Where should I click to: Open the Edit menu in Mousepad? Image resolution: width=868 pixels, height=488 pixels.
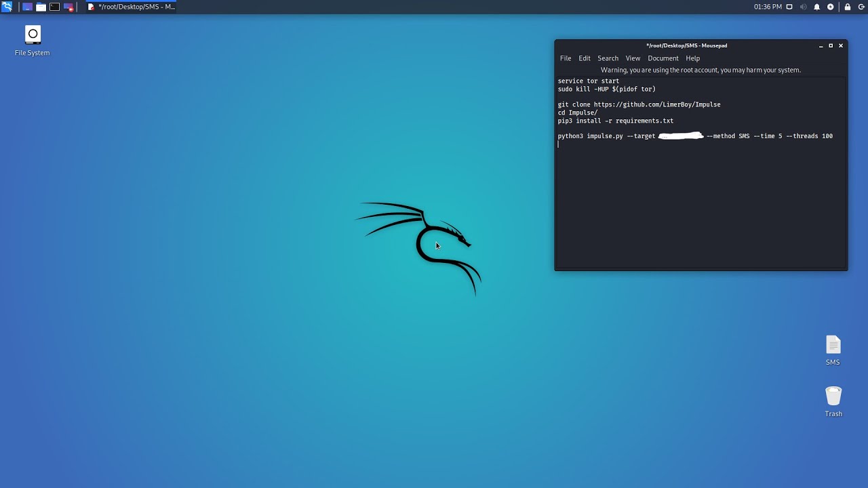[585, 58]
